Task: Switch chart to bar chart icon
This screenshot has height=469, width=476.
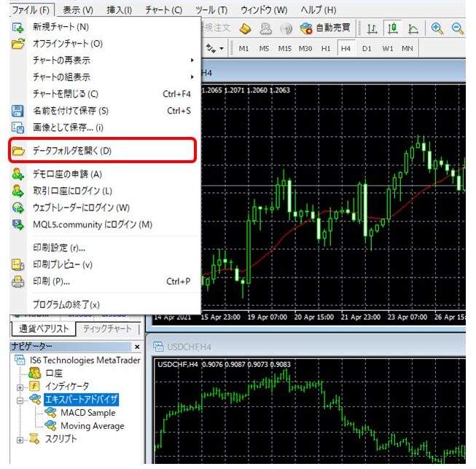Action: point(372,28)
